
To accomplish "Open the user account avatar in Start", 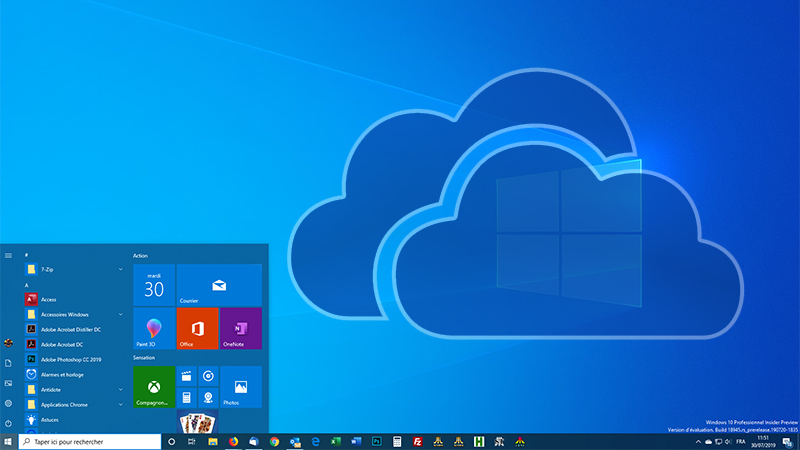I will [x=8, y=343].
